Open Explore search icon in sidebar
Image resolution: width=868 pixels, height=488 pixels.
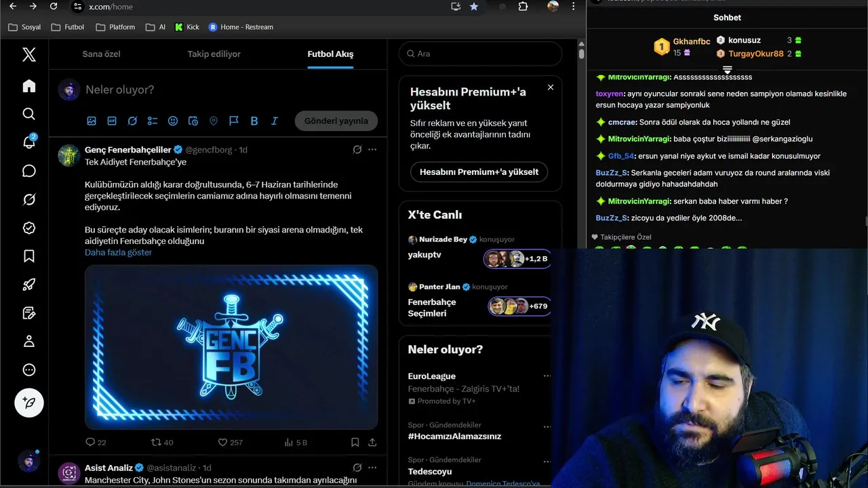click(x=28, y=114)
